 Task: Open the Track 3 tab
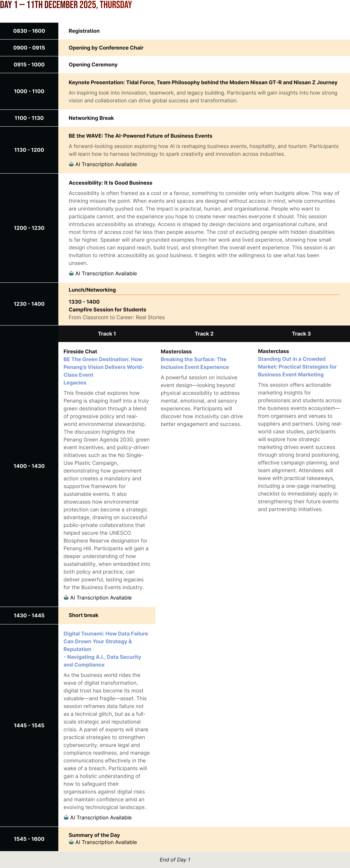coord(301,334)
